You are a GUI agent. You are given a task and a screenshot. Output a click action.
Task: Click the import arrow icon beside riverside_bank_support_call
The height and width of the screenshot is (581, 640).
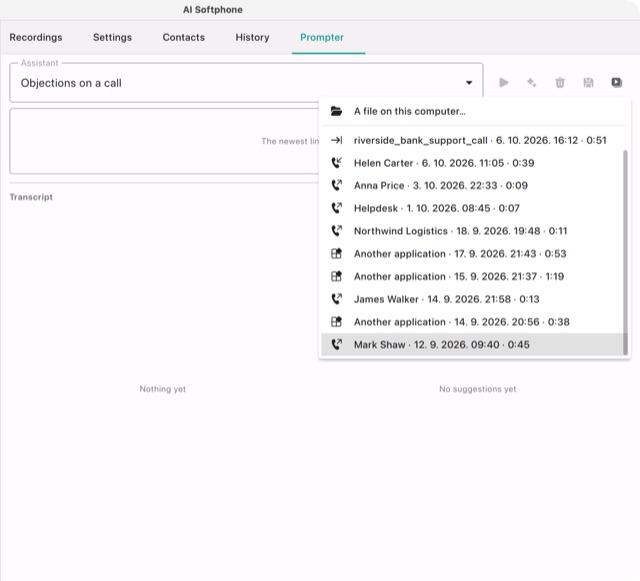[336, 140]
